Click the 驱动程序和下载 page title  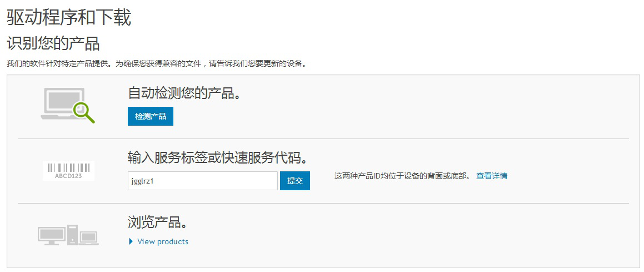pos(69,18)
